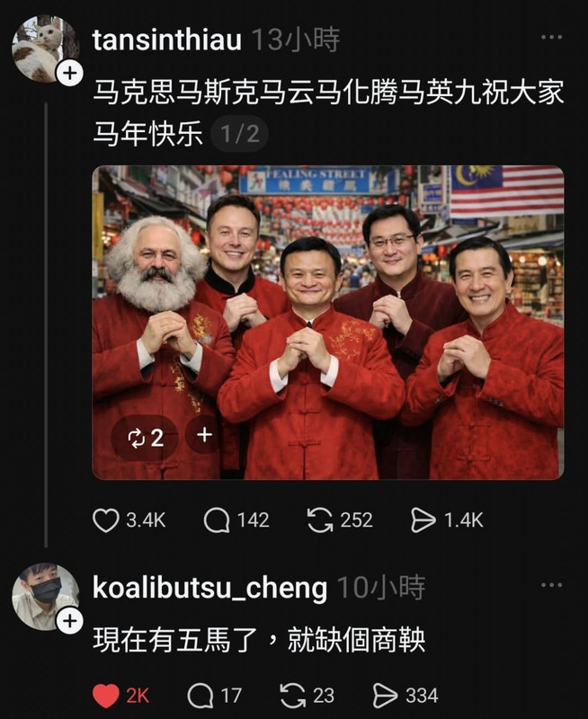Open the tansinthiau profile name
The height and width of the screenshot is (719, 588).
[167, 40]
